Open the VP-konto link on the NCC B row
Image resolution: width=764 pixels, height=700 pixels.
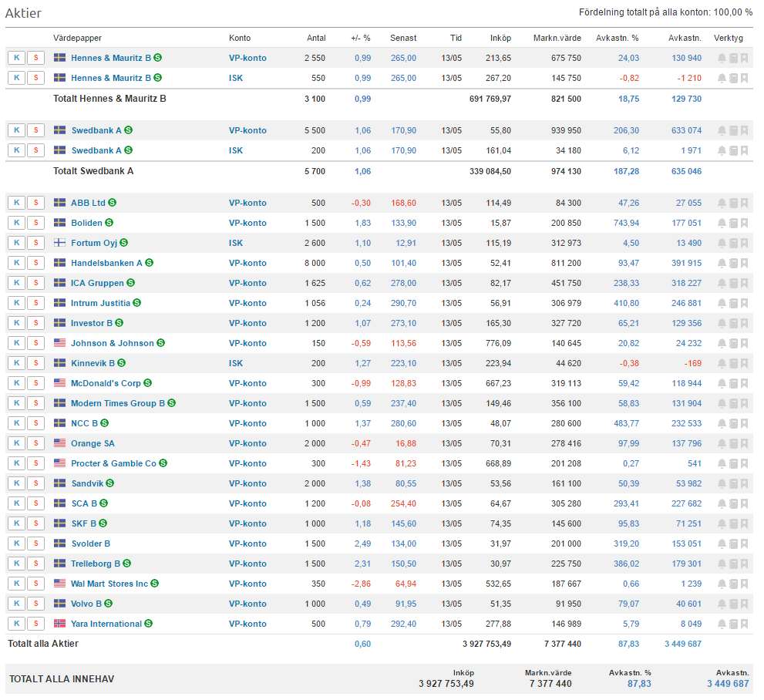(x=247, y=423)
